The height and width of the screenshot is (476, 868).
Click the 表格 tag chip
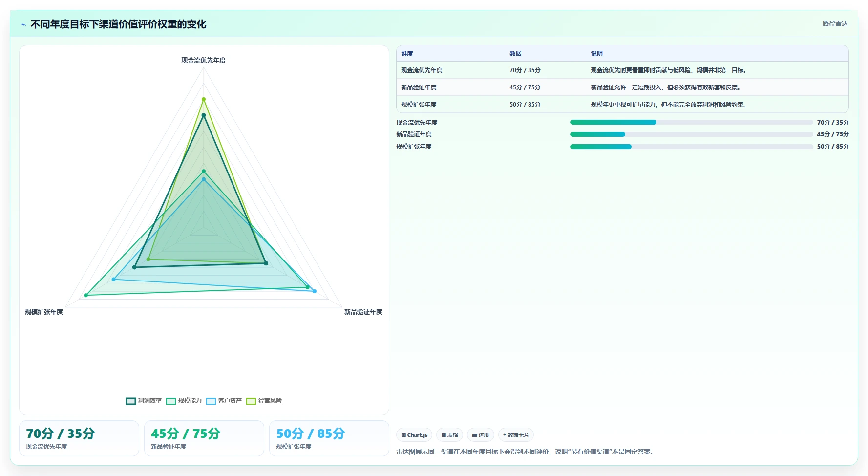click(450, 435)
